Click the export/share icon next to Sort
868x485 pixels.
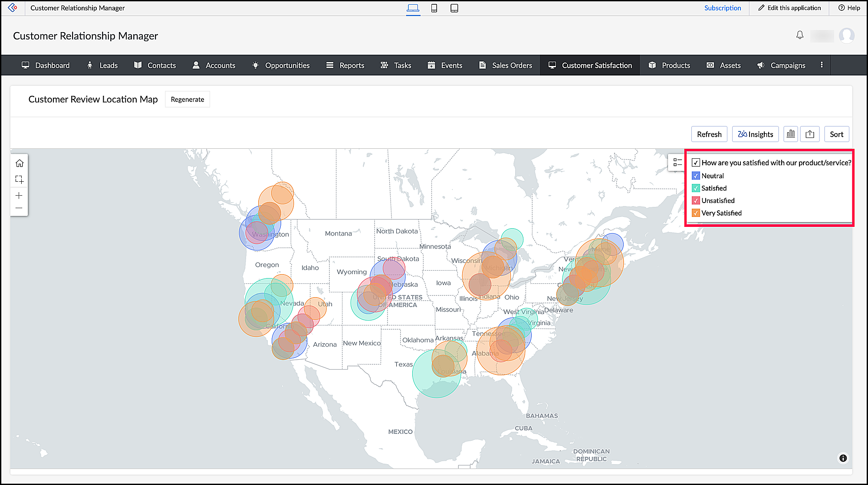coord(809,134)
